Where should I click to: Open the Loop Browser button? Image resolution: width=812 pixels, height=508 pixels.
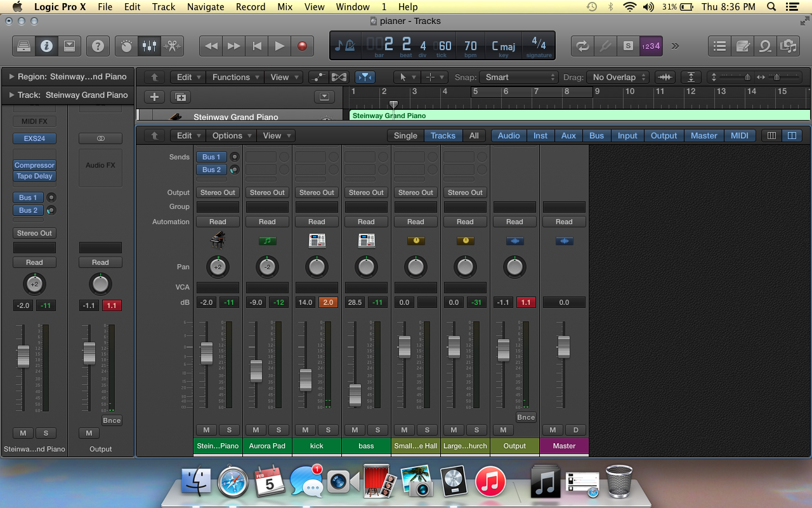pos(765,46)
